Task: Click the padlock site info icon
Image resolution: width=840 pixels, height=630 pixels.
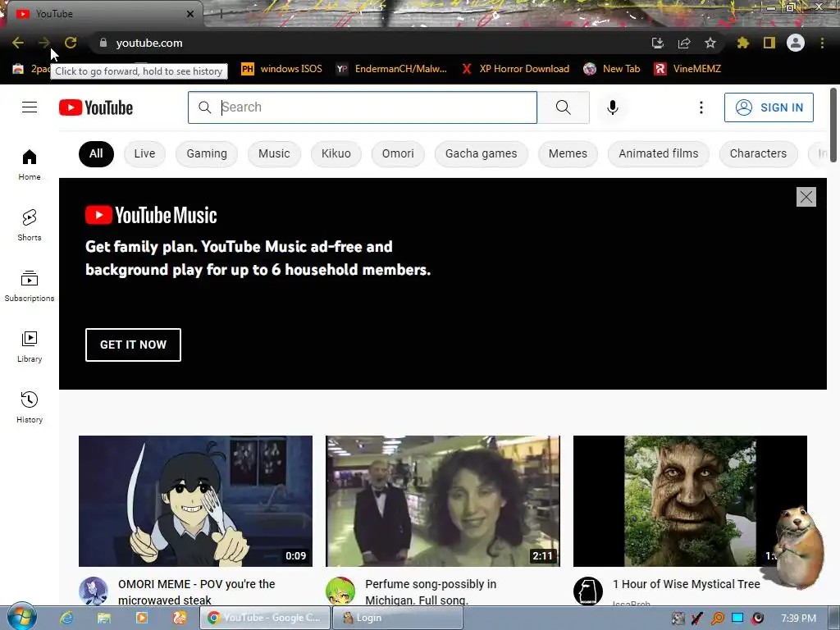Action: pyautogui.click(x=103, y=43)
